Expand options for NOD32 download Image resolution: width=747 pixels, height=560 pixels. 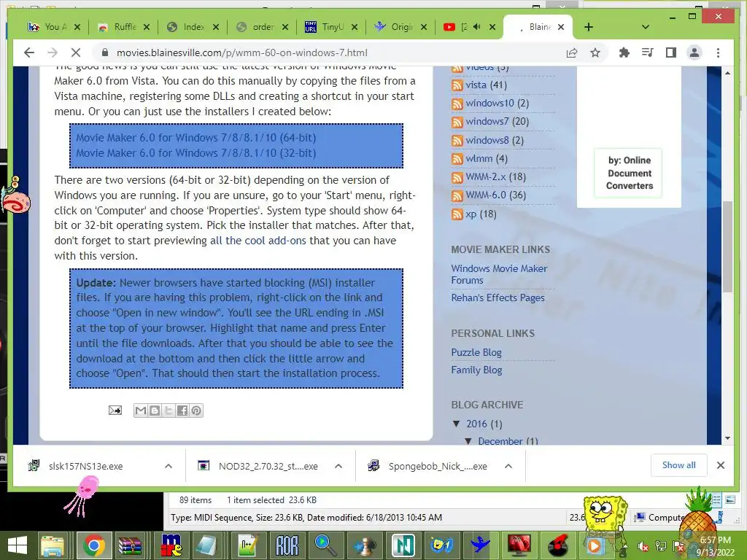338,466
